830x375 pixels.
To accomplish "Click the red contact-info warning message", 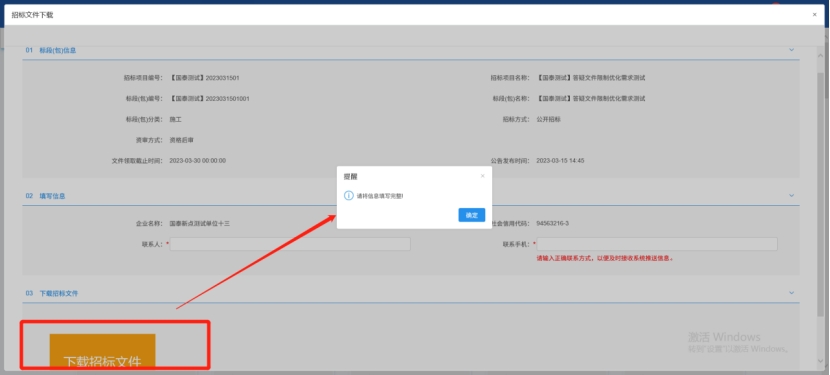I will coord(605,258).
